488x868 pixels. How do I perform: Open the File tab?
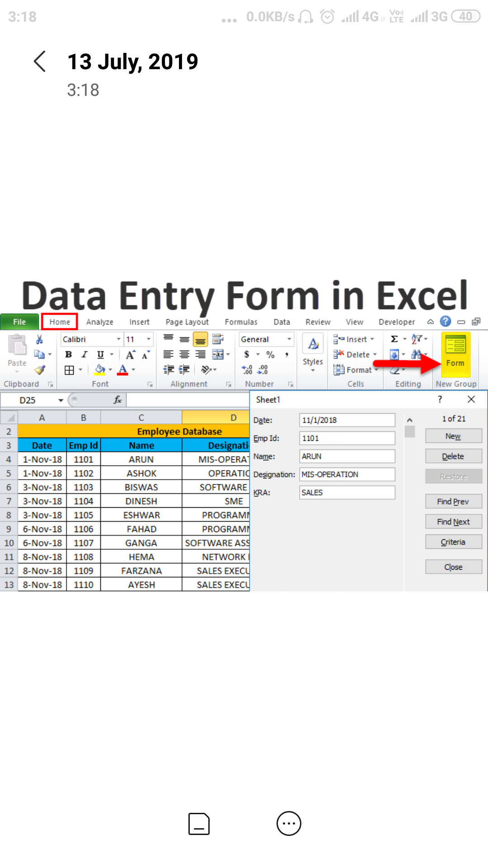[19, 321]
